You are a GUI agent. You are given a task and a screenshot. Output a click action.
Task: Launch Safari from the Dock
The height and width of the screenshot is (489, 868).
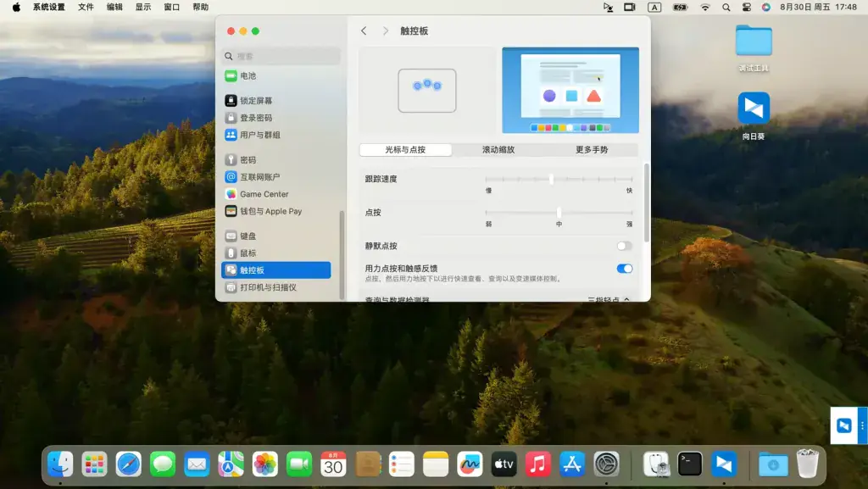(x=129, y=464)
